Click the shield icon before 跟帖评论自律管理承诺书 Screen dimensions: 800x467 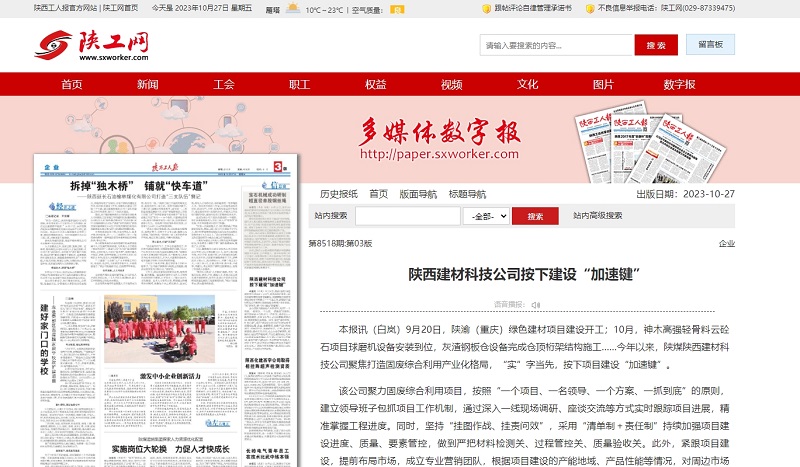click(487, 9)
